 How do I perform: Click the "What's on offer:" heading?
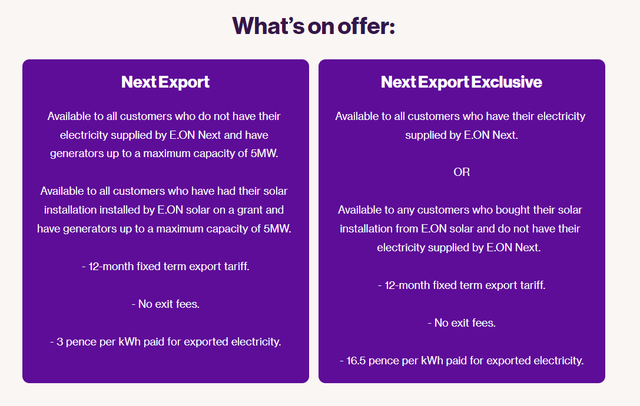pos(313,26)
